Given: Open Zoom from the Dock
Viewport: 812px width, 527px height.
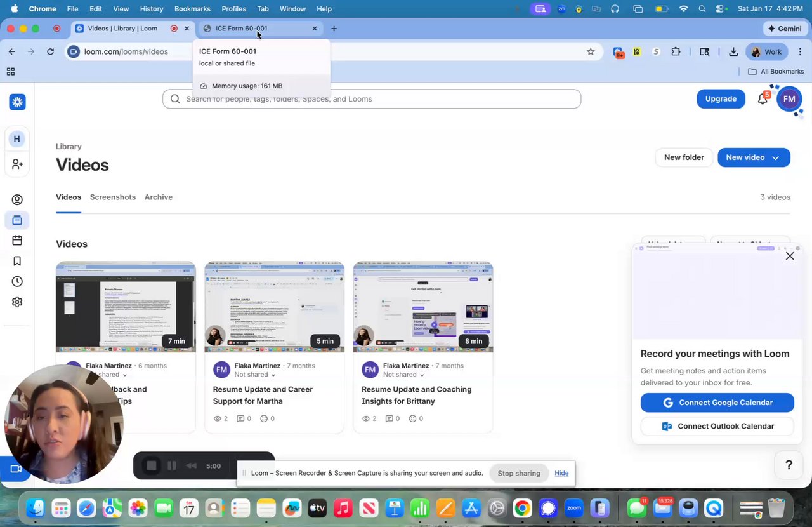Looking at the screenshot, I should click(574, 508).
